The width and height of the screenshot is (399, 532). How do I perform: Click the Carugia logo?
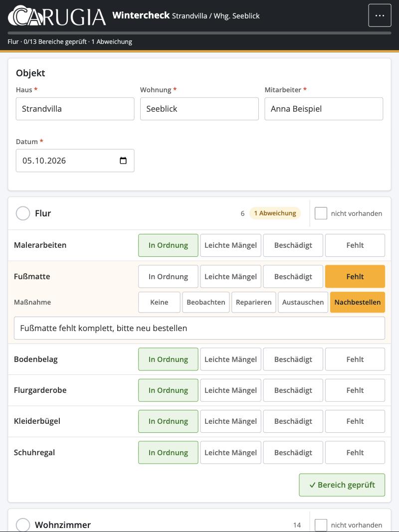pyautogui.click(x=57, y=15)
